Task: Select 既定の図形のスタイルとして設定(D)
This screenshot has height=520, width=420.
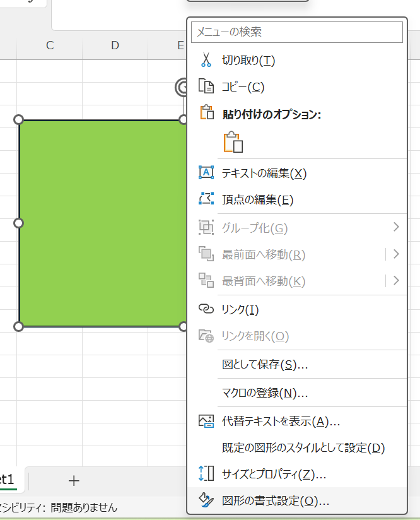Action: tap(303, 448)
